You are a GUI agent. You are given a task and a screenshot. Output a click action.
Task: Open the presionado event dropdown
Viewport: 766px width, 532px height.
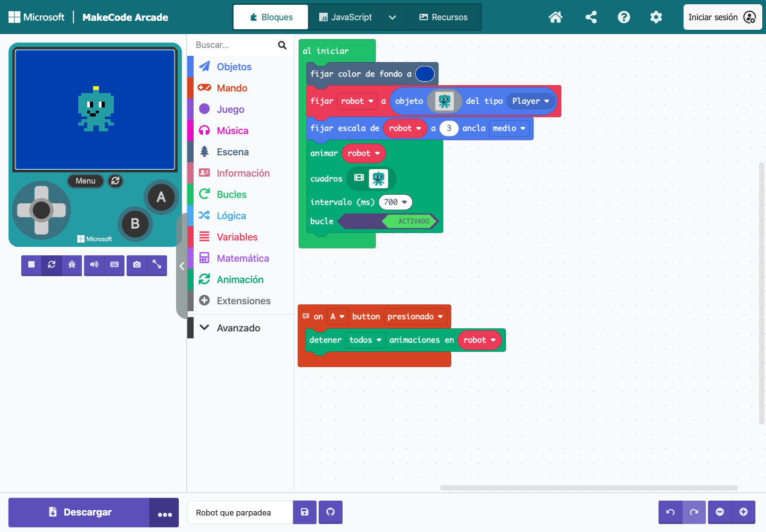pos(415,317)
